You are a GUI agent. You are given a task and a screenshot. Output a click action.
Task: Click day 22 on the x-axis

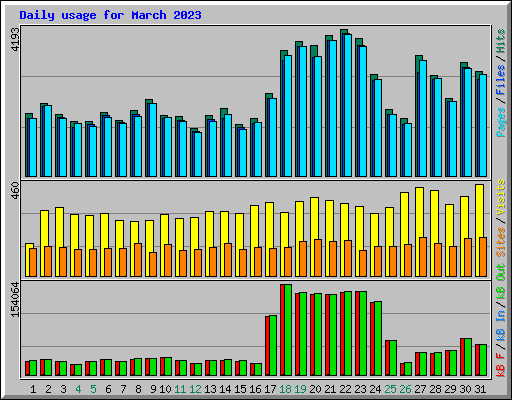[345, 389]
